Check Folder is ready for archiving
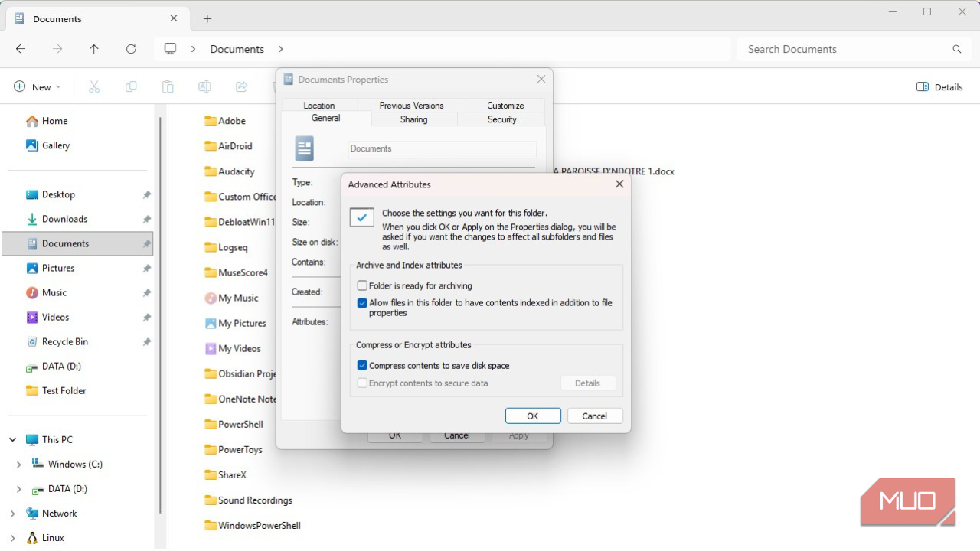Image resolution: width=980 pixels, height=551 pixels. point(362,285)
